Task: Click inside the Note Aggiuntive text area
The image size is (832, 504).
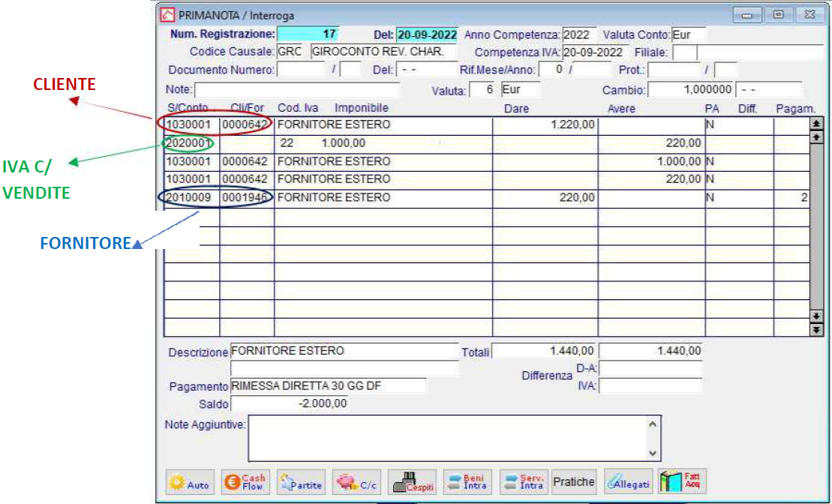Action: coord(447,438)
